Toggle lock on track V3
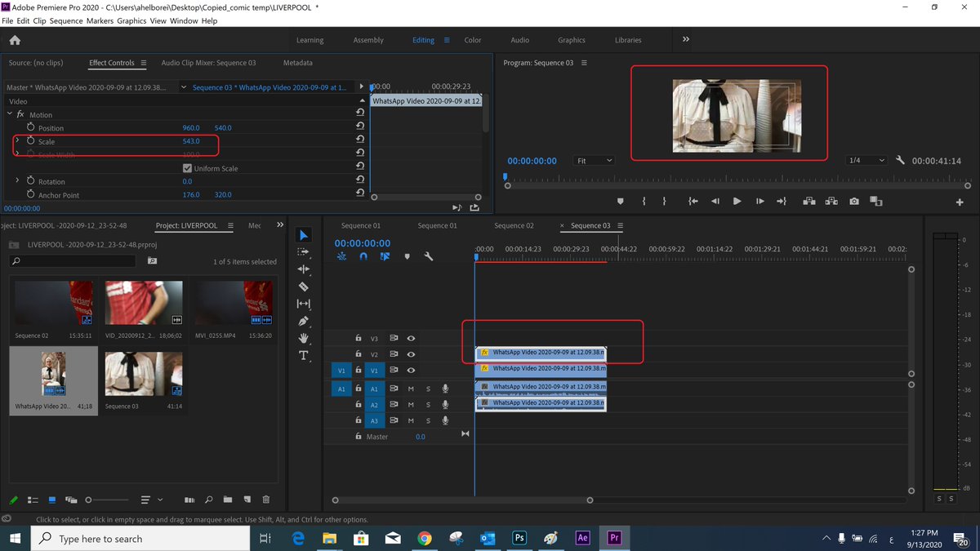 point(358,338)
